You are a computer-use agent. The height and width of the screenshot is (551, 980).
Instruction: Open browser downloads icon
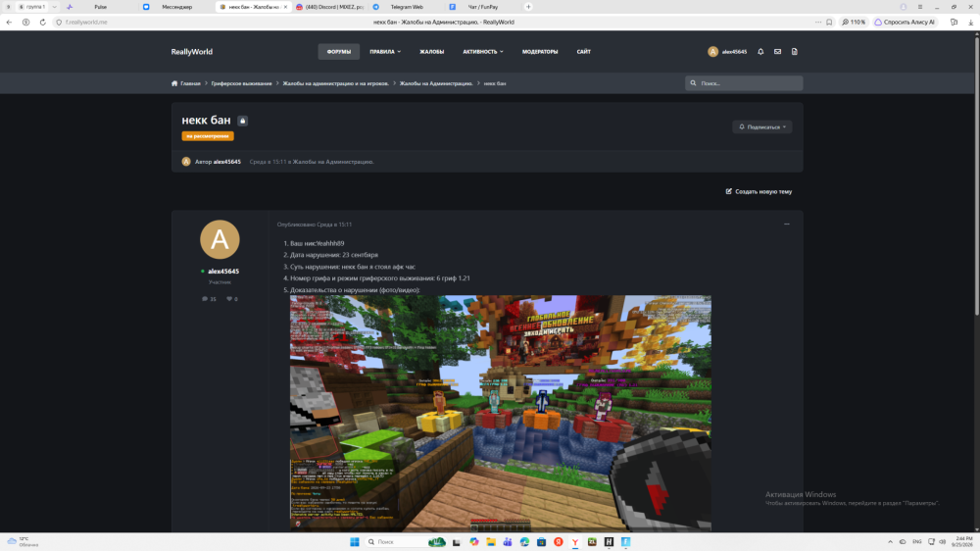970,22
